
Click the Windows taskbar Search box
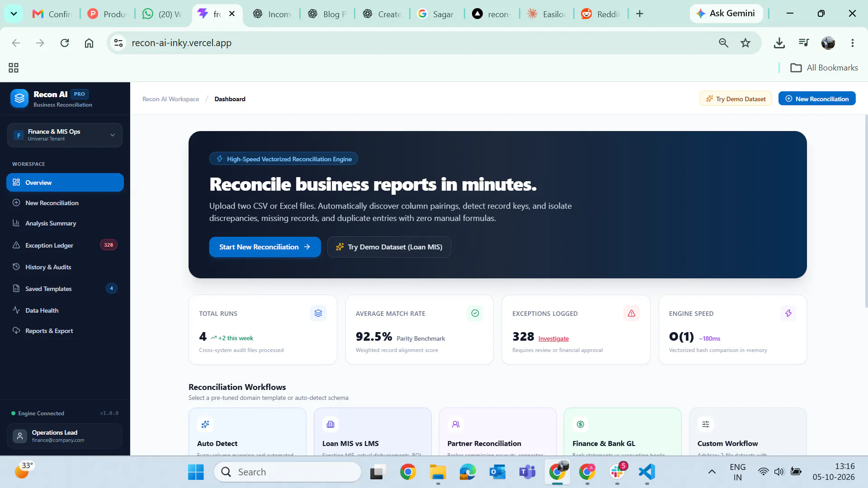tap(288, 472)
